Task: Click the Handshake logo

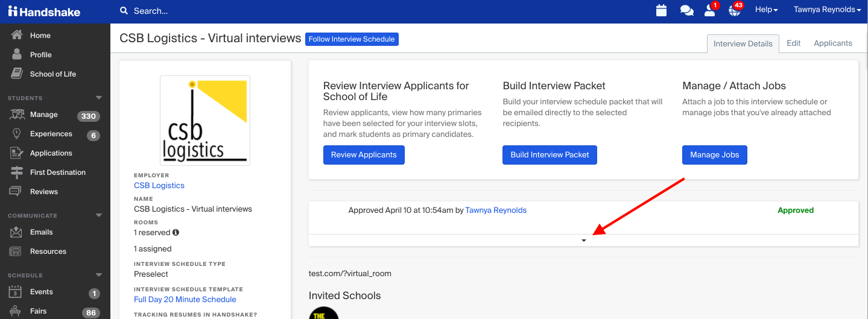Action: click(x=43, y=11)
